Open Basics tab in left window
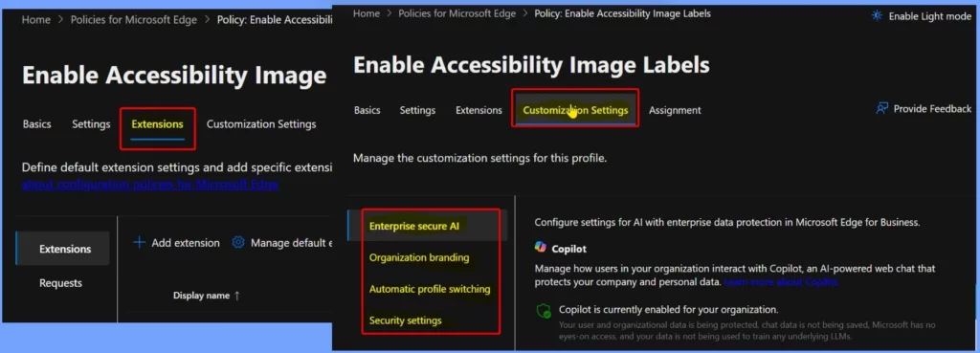The image size is (980, 353). tap(37, 124)
